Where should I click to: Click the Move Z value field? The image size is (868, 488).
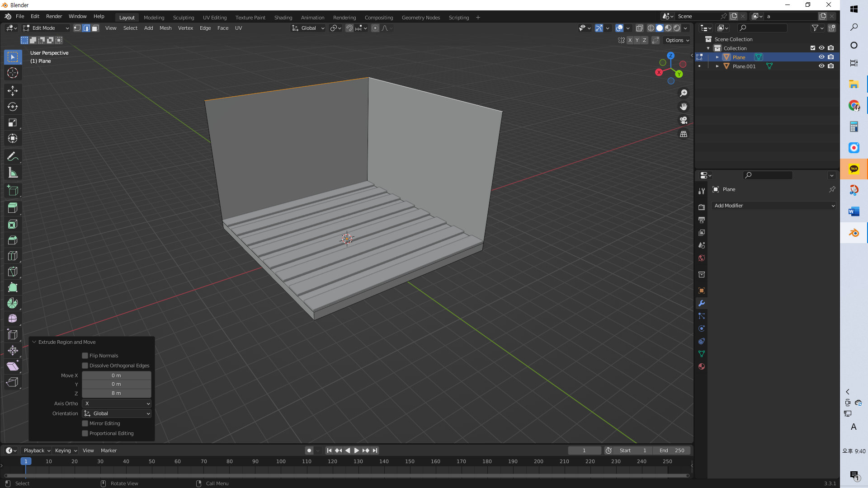116,393
